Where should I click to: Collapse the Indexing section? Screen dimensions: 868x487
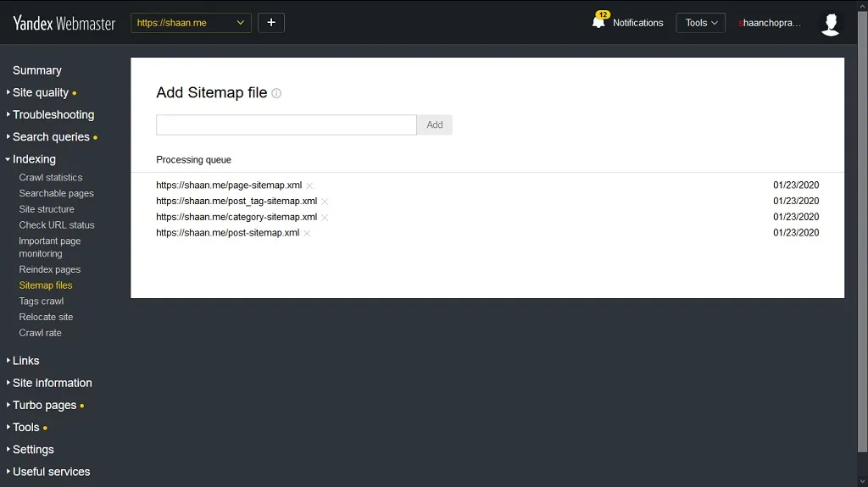[34, 159]
